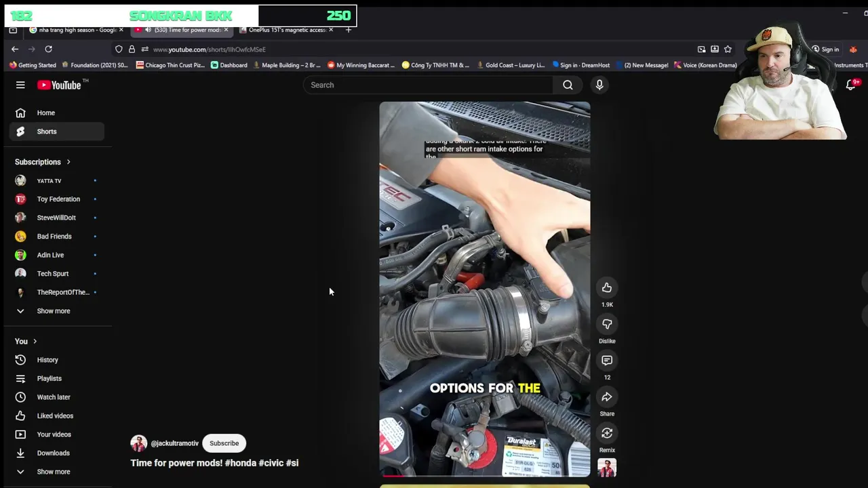The image size is (868, 488).
Task: Close the Time for power mods tab
Action: [x=226, y=30]
